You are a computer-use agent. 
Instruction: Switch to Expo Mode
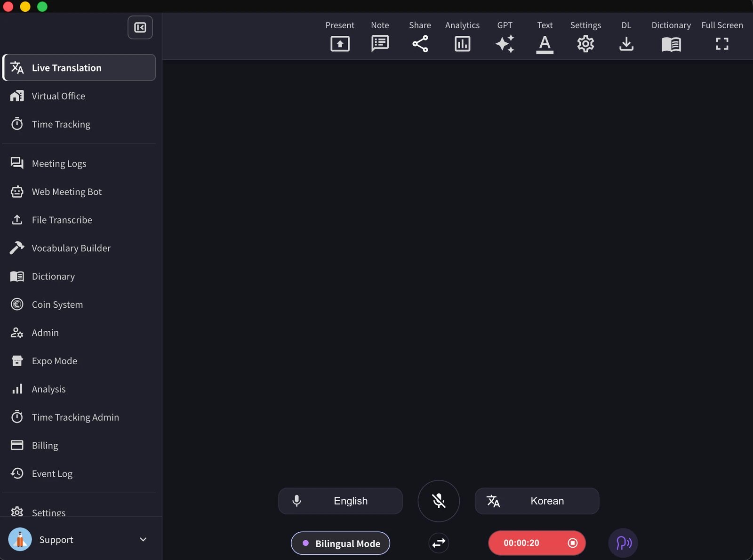[x=79, y=361]
